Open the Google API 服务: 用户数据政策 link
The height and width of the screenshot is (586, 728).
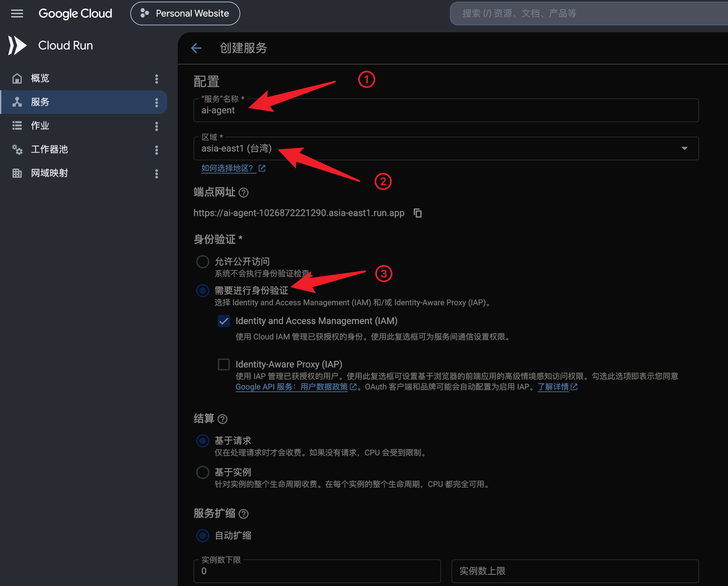[x=296, y=387]
